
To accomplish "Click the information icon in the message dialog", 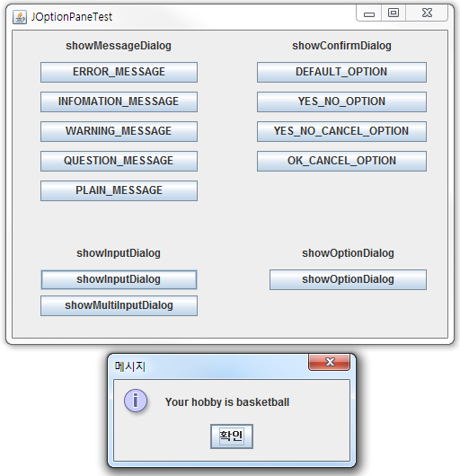I will coord(136,401).
